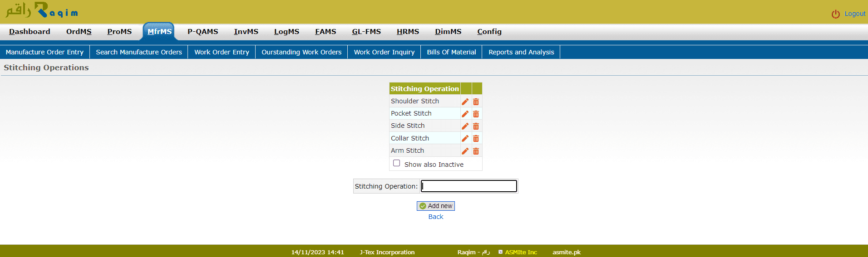868x257 pixels.
Task: Open the ASMIte Inc footer link
Action: point(521,252)
